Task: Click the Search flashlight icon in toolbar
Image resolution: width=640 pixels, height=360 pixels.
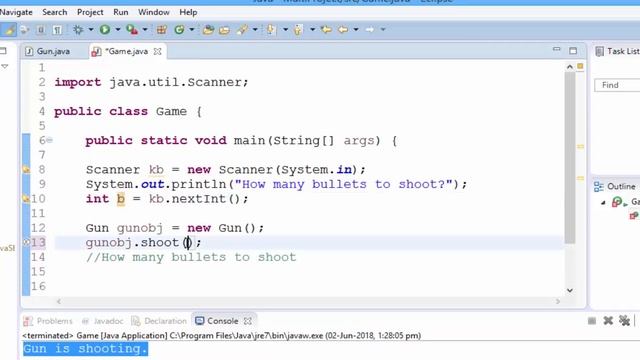Action: (243, 29)
